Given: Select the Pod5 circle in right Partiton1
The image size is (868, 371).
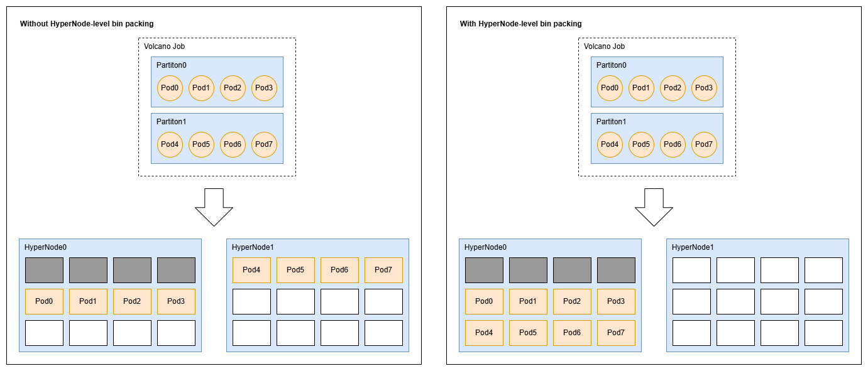Looking at the screenshot, I should point(641,144).
